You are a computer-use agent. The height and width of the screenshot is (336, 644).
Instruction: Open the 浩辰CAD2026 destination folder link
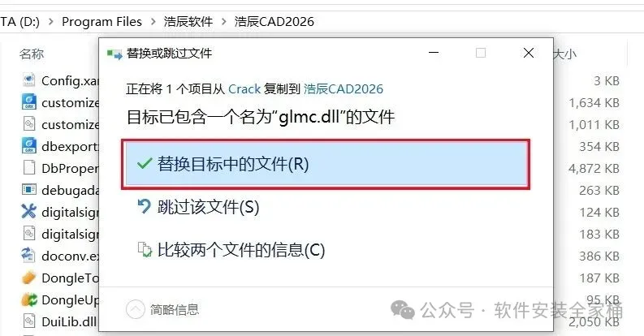[344, 89]
